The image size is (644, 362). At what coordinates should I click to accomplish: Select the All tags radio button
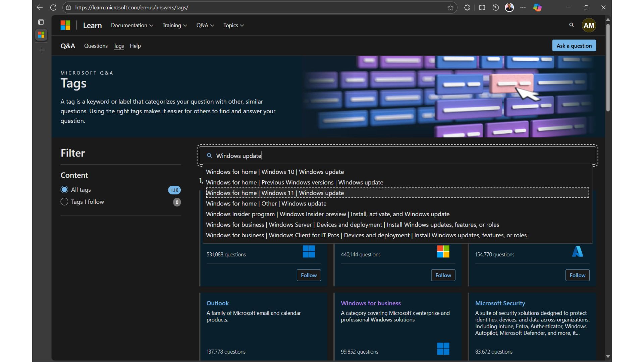(x=64, y=190)
